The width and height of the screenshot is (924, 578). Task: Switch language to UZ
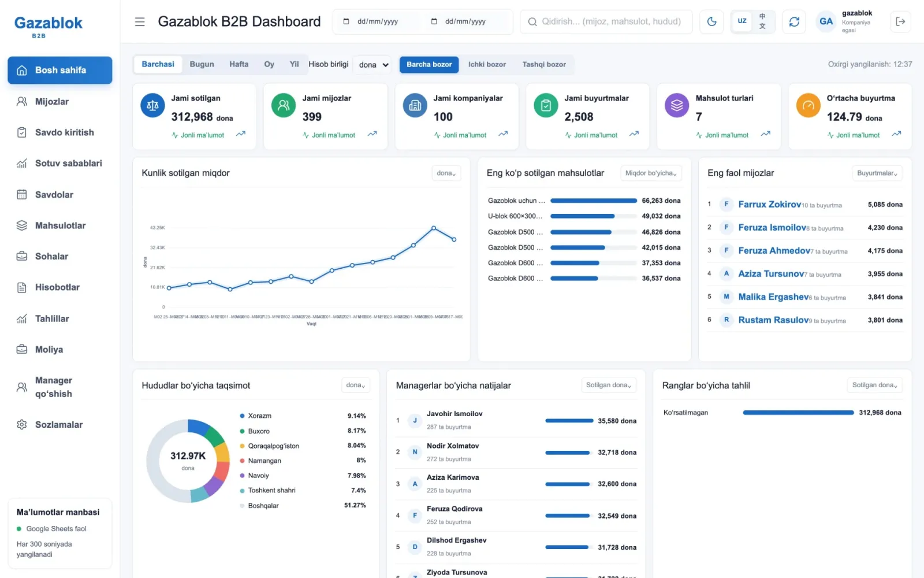(742, 21)
